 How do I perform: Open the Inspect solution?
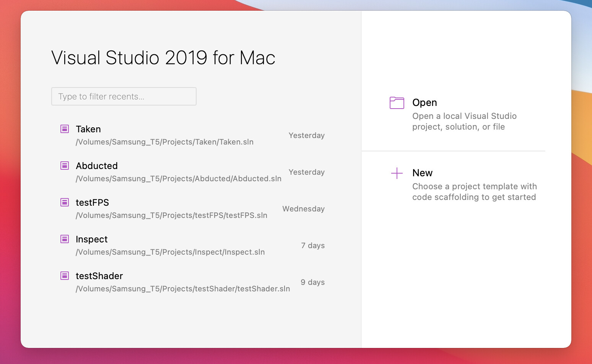[x=91, y=239]
